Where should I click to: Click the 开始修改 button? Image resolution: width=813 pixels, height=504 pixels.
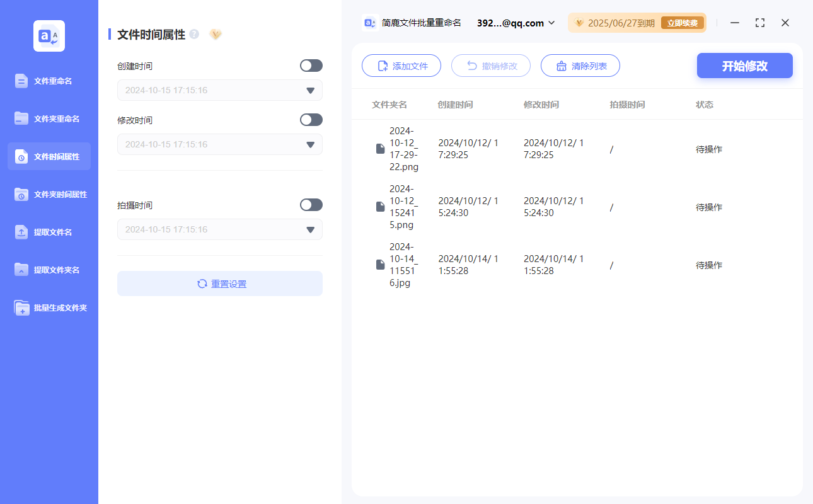click(744, 66)
